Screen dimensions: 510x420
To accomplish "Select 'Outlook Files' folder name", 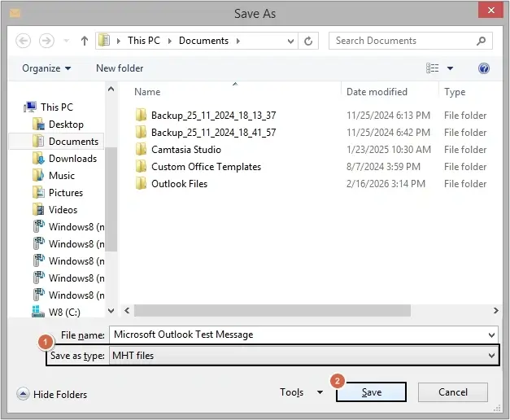I will (x=179, y=184).
